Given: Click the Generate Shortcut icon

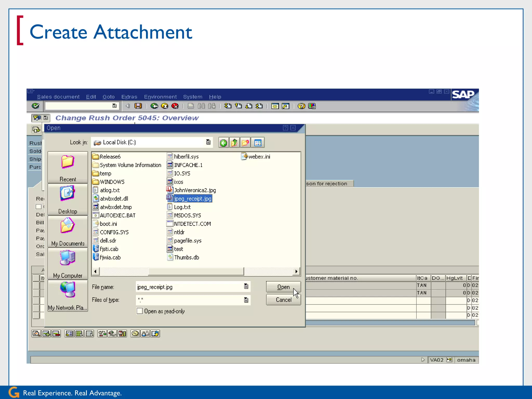Looking at the screenshot, I should pyautogui.click(x=285, y=106).
